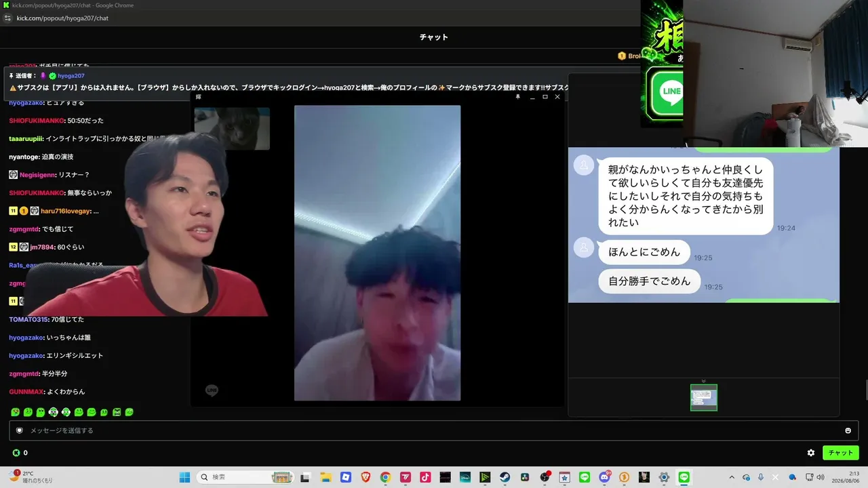Open Task View from taskbar
Image resolution: width=868 pixels, height=488 pixels.
pyautogui.click(x=305, y=477)
